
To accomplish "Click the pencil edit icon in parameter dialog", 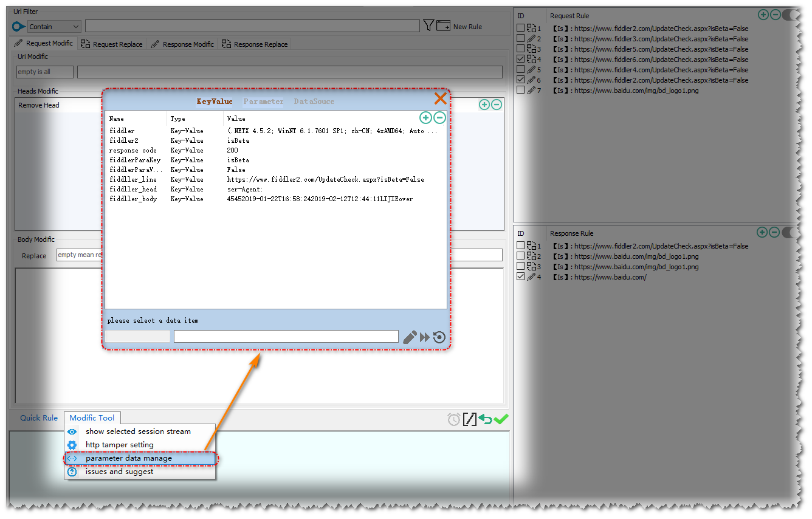I will point(410,337).
